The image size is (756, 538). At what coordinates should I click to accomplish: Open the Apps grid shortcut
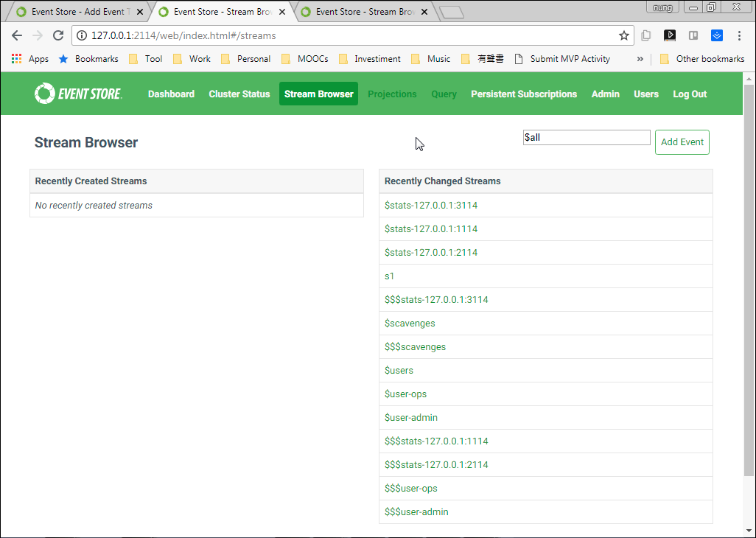pyautogui.click(x=30, y=59)
